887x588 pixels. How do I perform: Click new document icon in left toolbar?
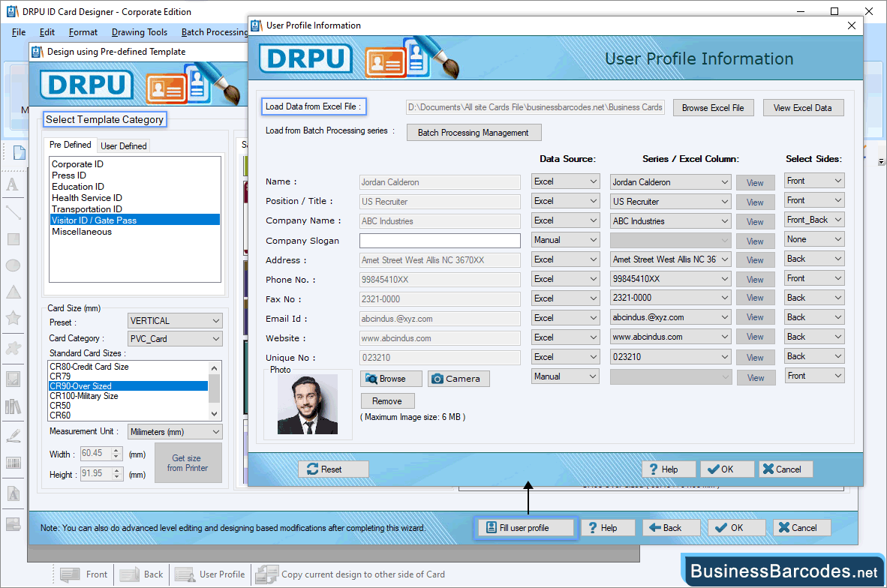pyautogui.click(x=19, y=153)
